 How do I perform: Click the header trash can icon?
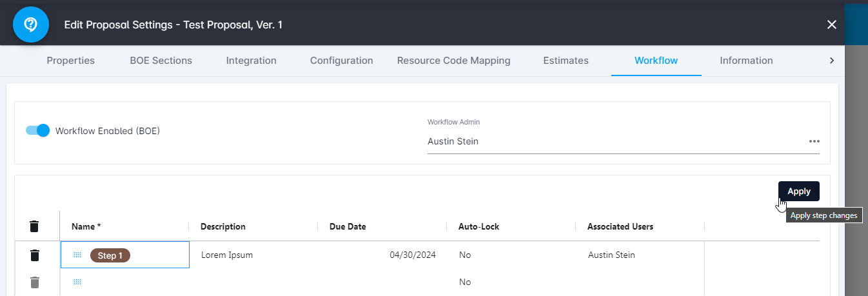[x=35, y=226]
